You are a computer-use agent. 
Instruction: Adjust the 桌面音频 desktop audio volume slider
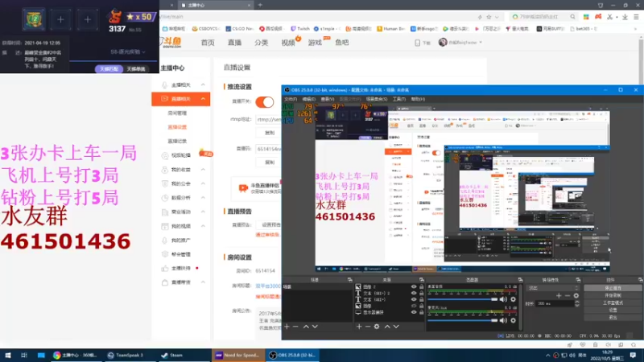click(x=463, y=299)
